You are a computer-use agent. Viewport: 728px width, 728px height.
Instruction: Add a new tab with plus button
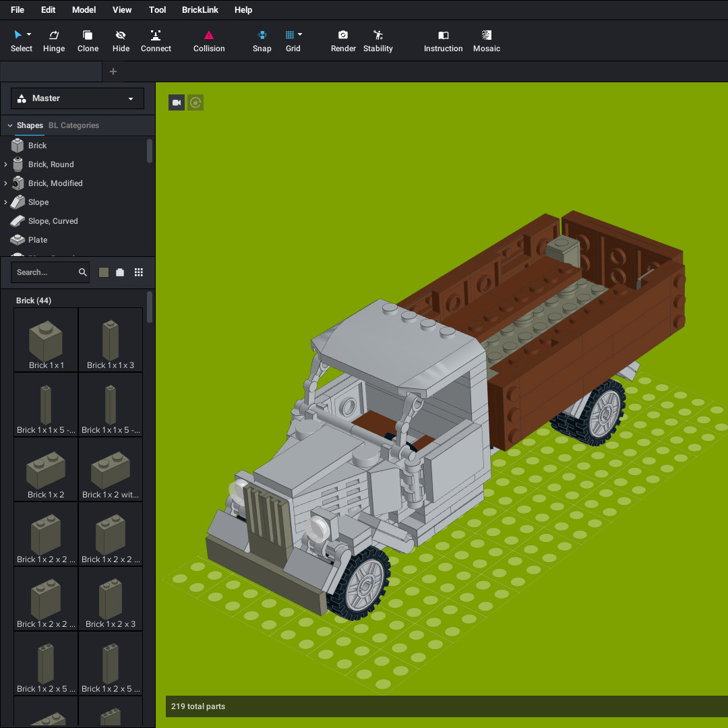click(113, 71)
